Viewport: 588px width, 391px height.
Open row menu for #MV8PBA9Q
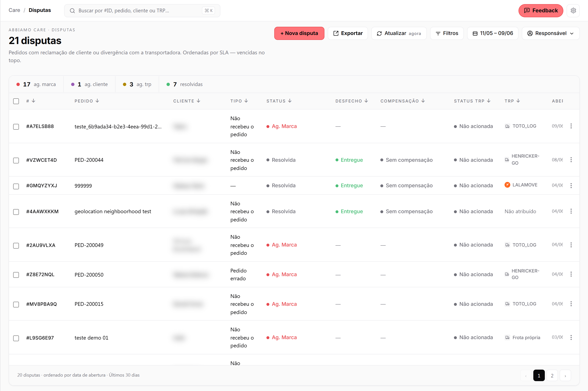[x=571, y=304]
